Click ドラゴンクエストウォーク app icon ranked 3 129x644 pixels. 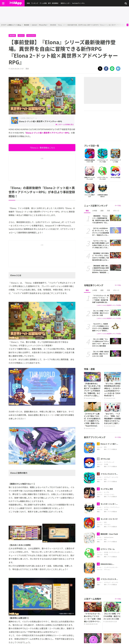pyautogui.click(x=89, y=478)
